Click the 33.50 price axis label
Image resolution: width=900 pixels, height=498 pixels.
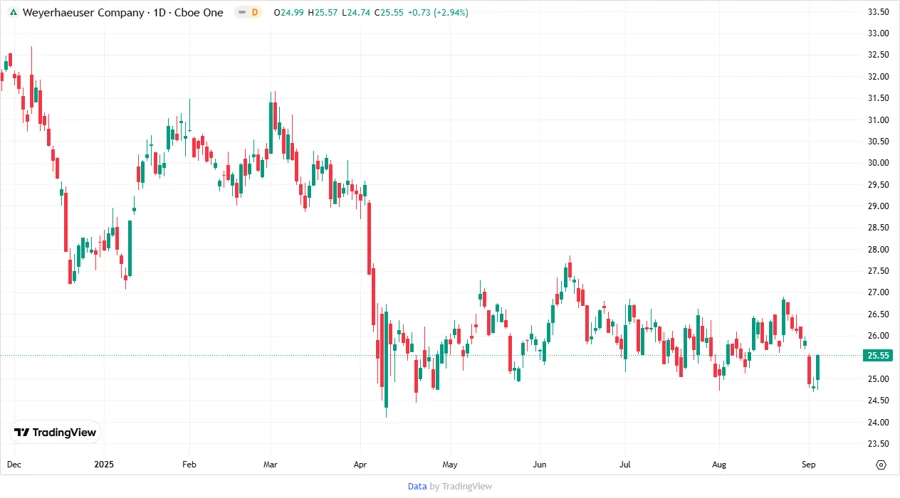coord(878,11)
